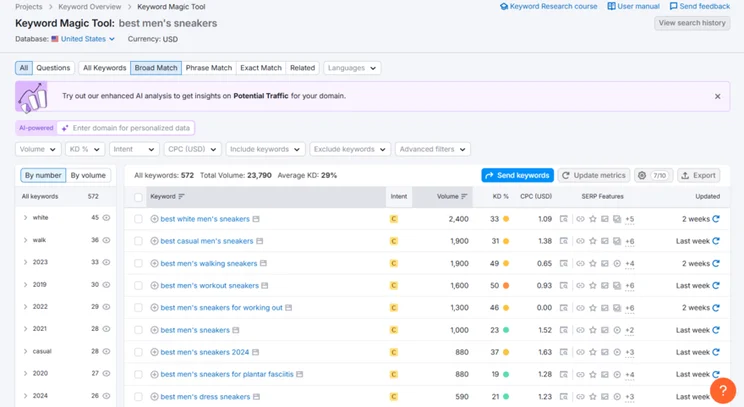Click Update metrics button
Viewport: 744px width, 407px height.
pos(594,175)
